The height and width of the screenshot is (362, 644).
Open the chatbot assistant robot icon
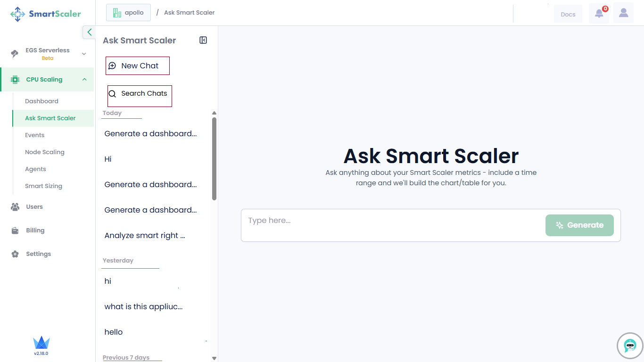[x=630, y=346]
